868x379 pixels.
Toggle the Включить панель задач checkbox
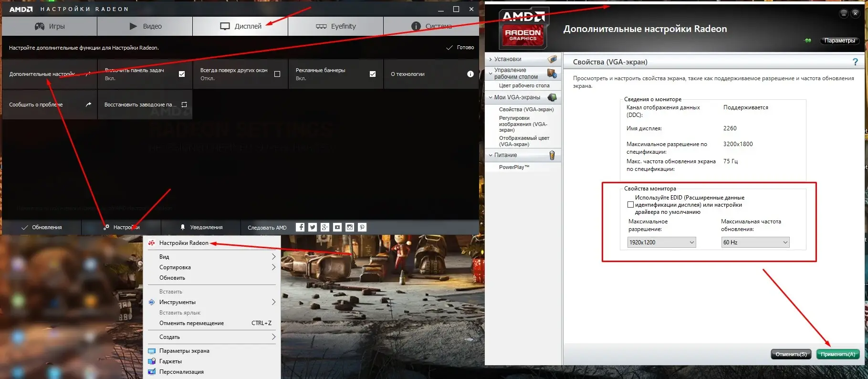pyautogui.click(x=182, y=74)
